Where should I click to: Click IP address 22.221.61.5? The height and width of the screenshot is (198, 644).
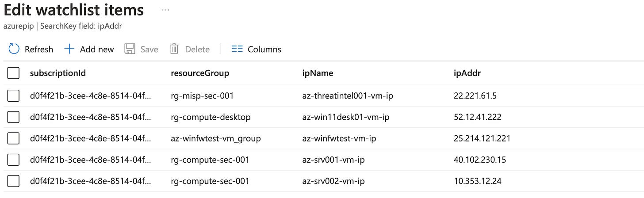click(475, 96)
